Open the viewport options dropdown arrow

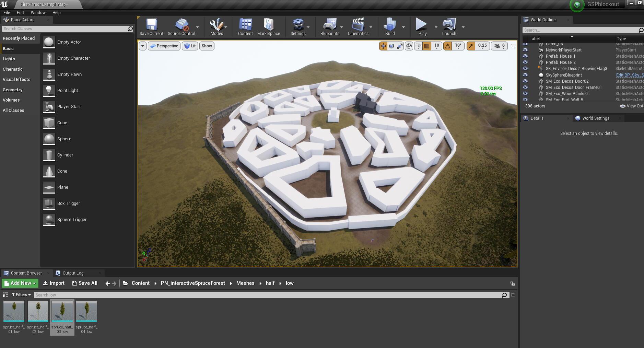143,46
